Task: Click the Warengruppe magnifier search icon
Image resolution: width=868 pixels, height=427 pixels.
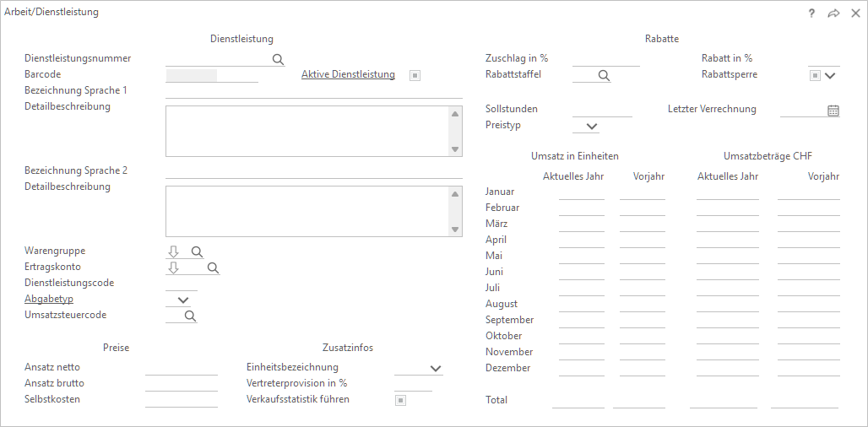Action: tap(197, 251)
